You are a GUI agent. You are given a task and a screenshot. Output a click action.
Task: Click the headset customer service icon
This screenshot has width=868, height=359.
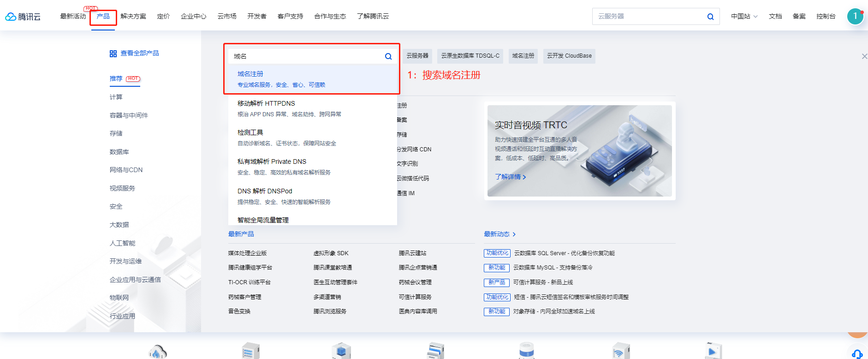(x=857, y=353)
